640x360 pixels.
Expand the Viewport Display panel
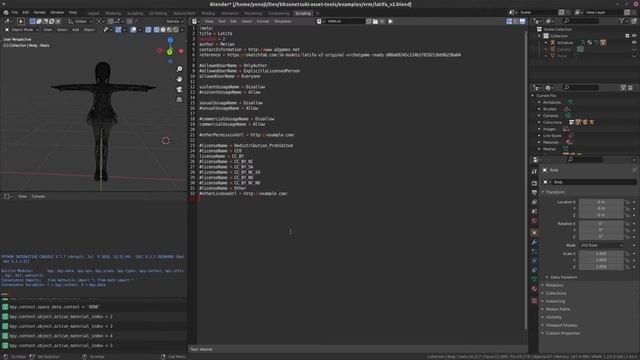[x=561, y=325]
